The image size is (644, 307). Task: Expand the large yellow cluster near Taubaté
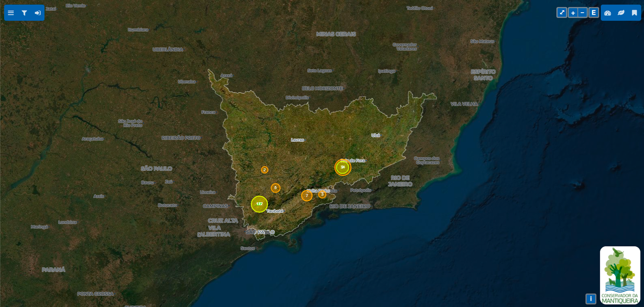coord(259,204)
